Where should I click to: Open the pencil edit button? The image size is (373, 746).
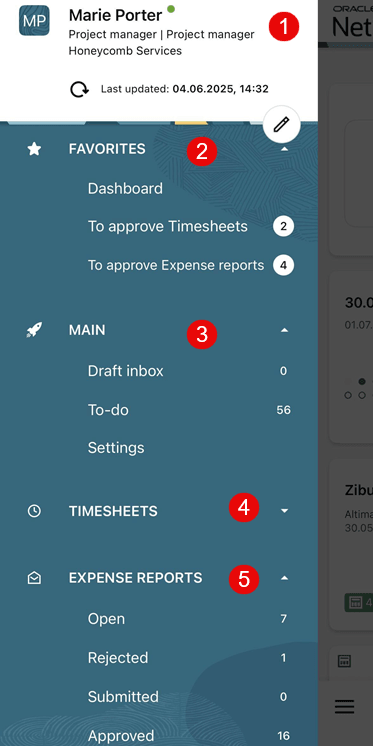(x=281, y=125)
